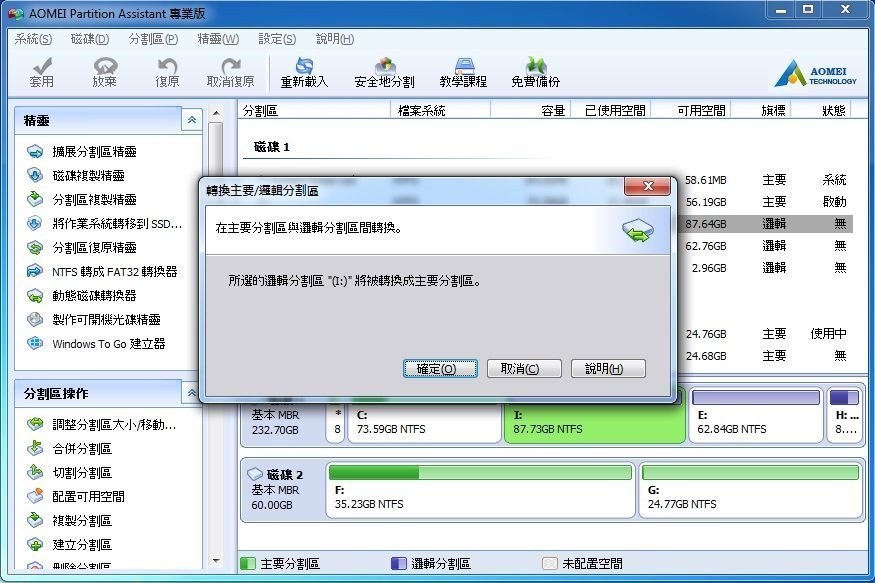This screenshot has height=583, width=875.
Task: Click the 說明(H) button in dialog
Action: pos(608,369)
